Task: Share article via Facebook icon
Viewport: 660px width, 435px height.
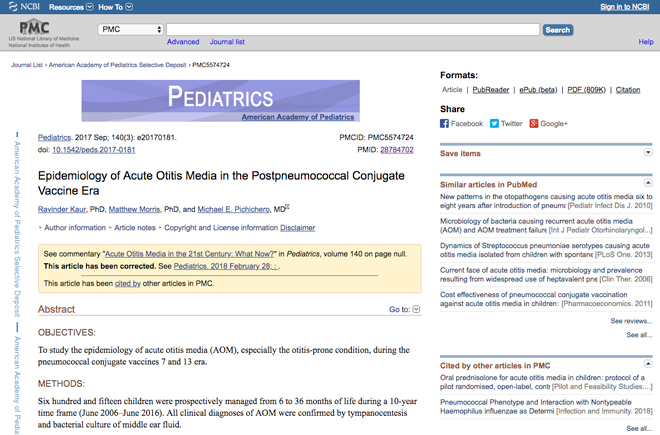Action: pyautogui.click(x=444, y=123)
